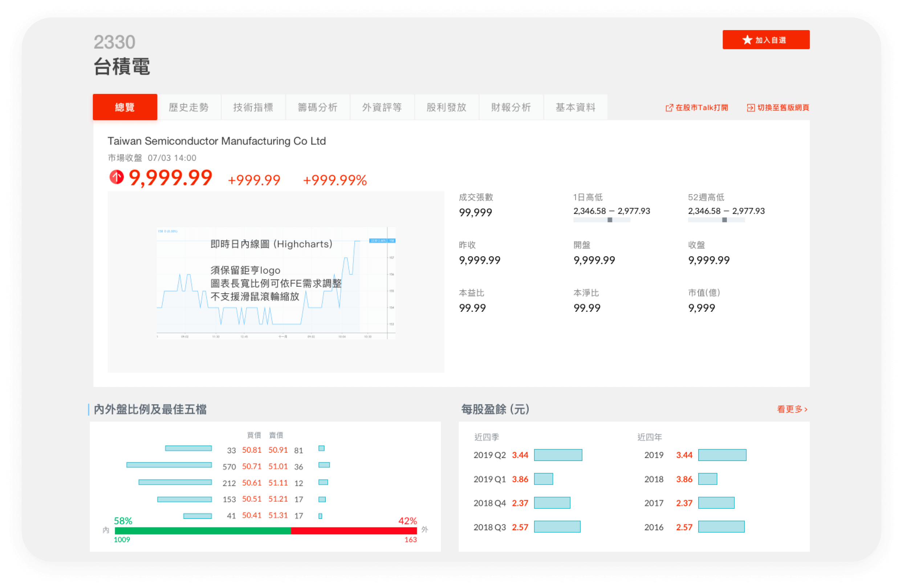This screenshot has height=588, width=903.
Task: Click the 1日高低 range slider marker
Action: point(610,220)
